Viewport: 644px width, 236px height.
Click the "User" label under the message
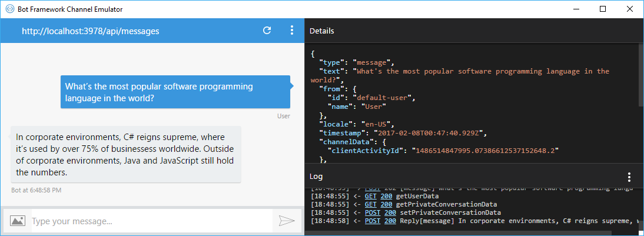click(x=284, y=116)
